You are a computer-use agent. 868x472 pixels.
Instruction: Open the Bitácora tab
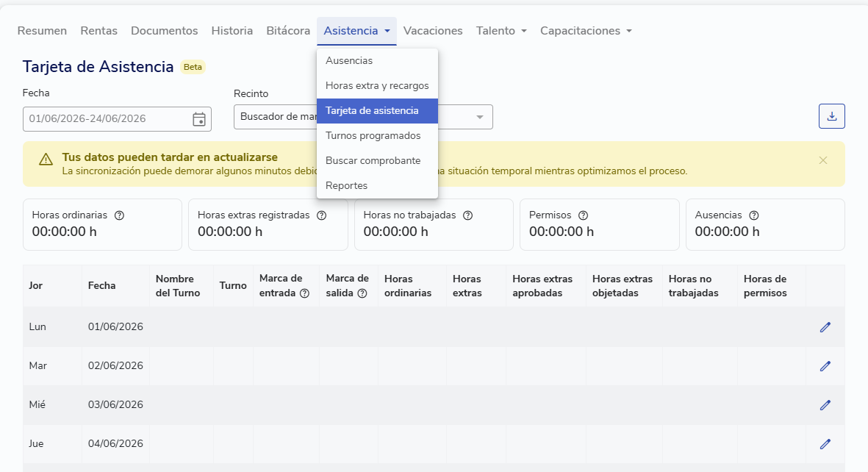click(x=288, y=31)
